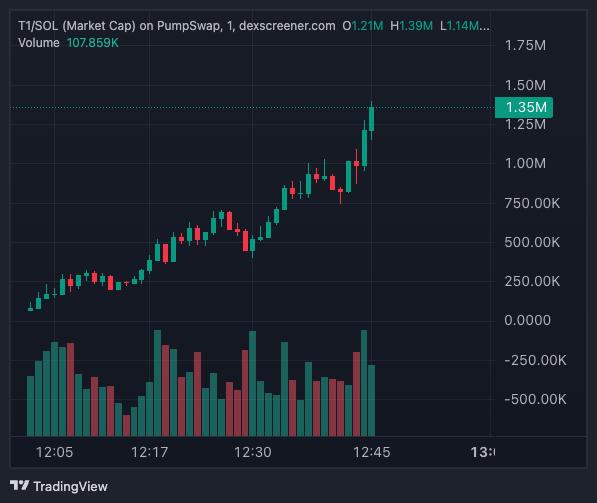Click the 1.00M price axis label
Image resolution: width=597 pixels, height=503 pixels.
click(525, 163)
